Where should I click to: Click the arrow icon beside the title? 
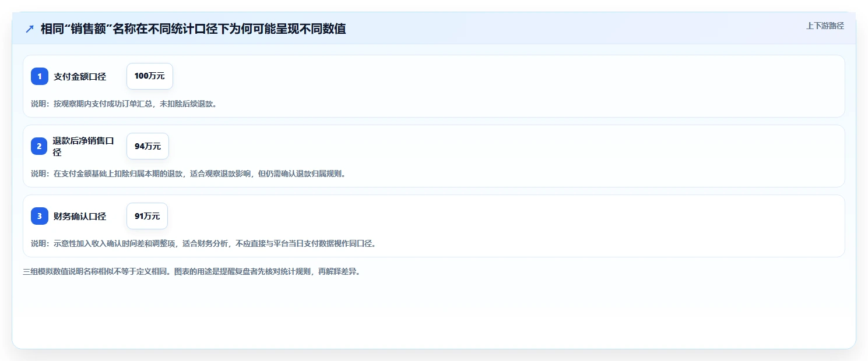point(30,29)
